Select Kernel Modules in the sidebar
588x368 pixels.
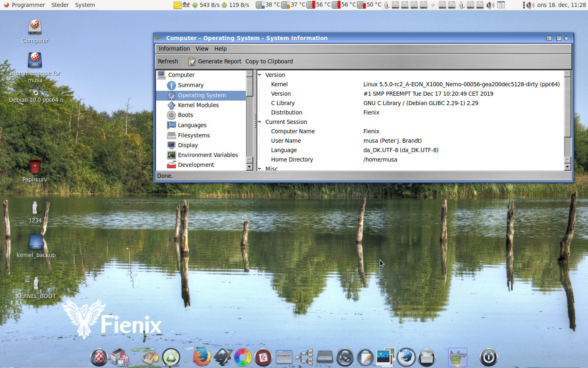click(198, 105)
